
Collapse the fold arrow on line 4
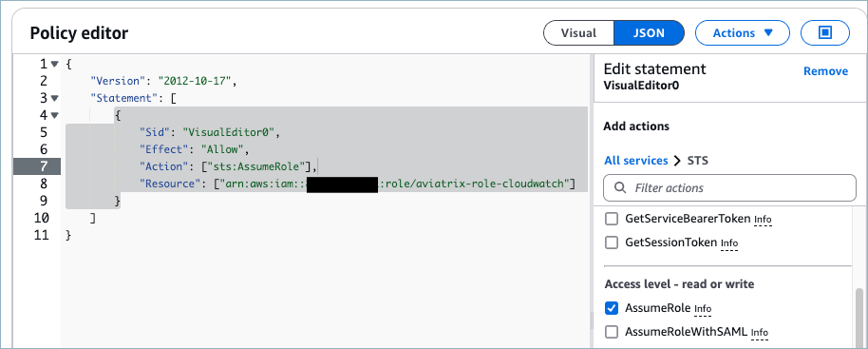coord(54,115)
